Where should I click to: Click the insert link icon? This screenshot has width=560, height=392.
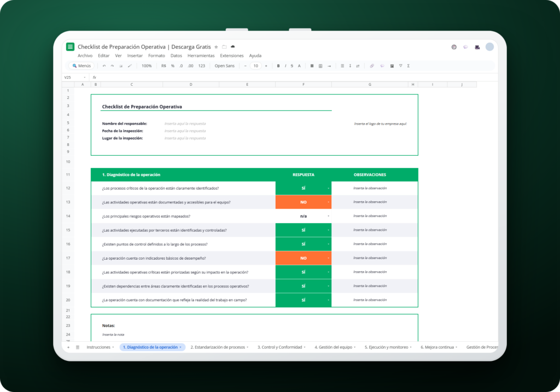coord(372,66)
